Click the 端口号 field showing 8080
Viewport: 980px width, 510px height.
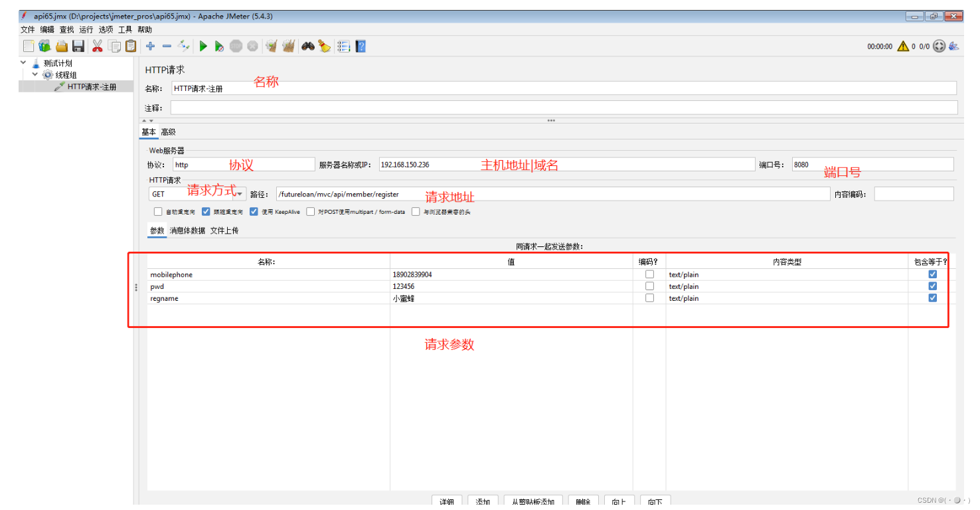point(872,165)
